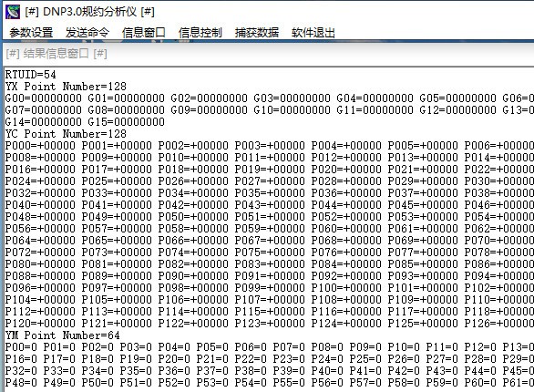Click the P125=+00000 value

tap(423, 324)
